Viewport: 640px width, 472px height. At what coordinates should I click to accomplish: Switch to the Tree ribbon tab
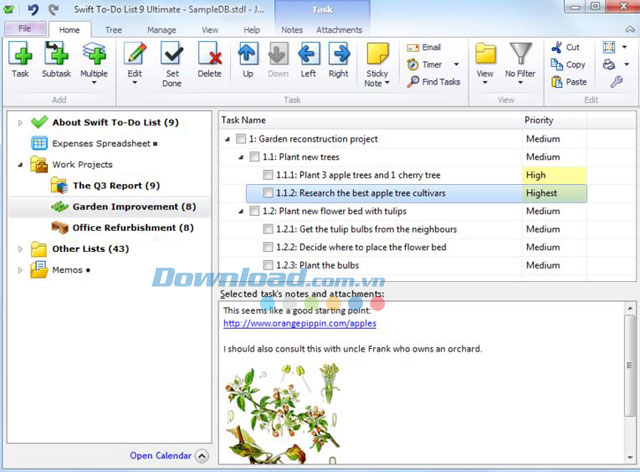click(x=113, y=30)
